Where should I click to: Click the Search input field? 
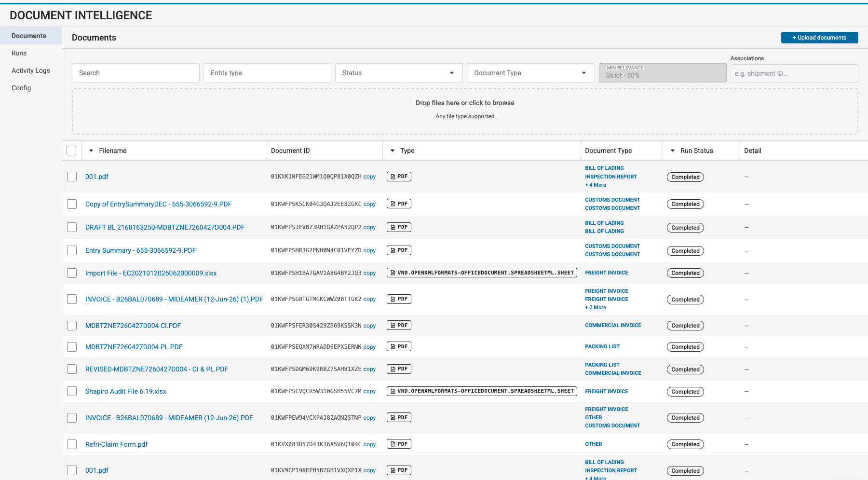(136, 73)
